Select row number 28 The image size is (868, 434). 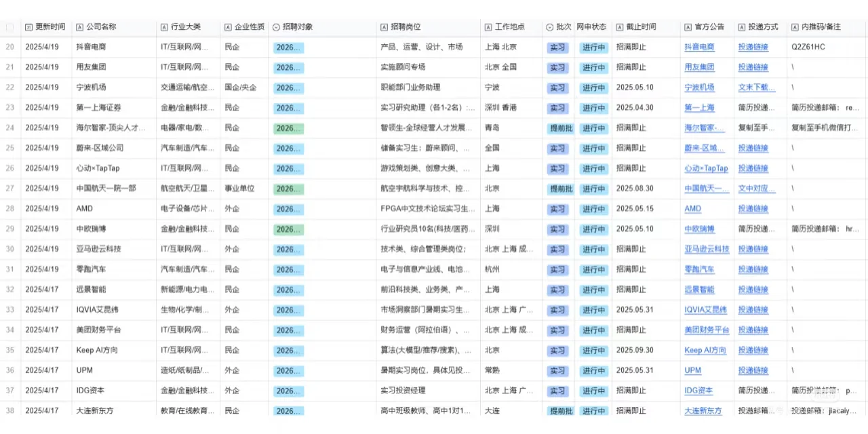(x=9, y=209)
